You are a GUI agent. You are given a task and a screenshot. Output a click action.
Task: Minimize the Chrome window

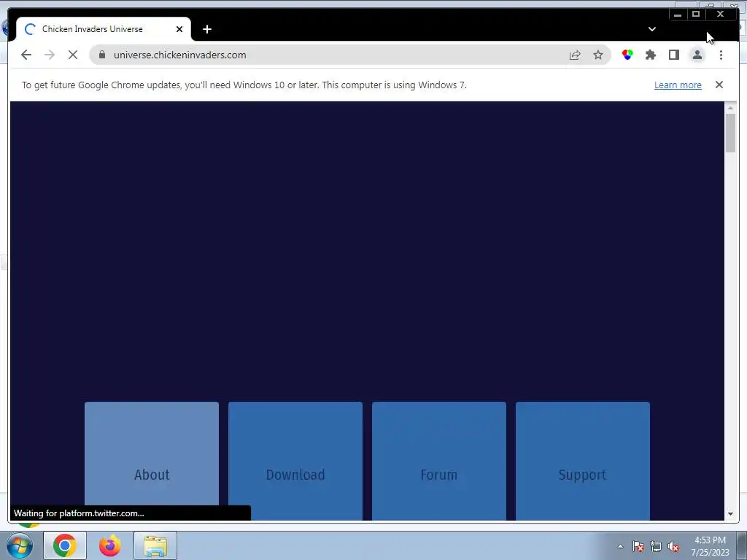(x=678, y=15)
